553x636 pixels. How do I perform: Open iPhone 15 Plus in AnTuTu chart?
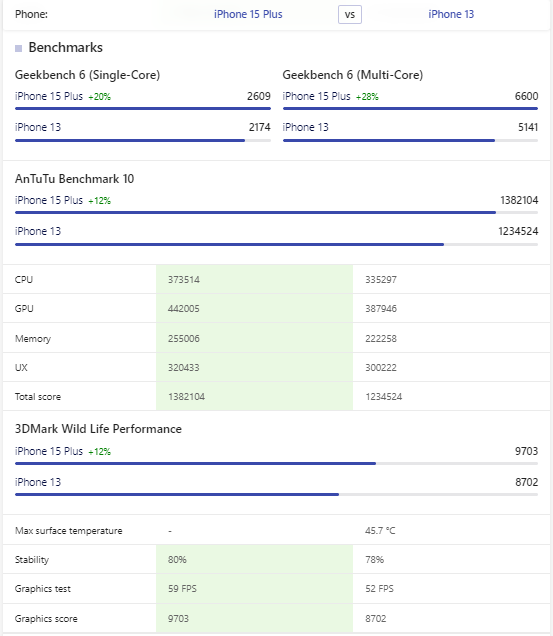pyautogui.click(x=49, y=200)
